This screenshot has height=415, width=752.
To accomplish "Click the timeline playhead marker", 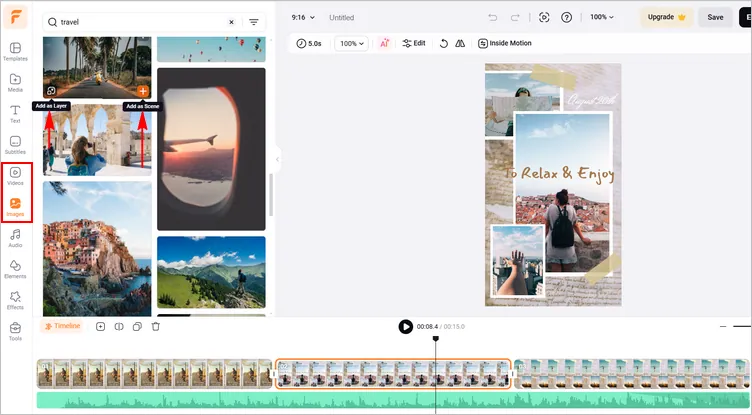I will pos(435,339).
